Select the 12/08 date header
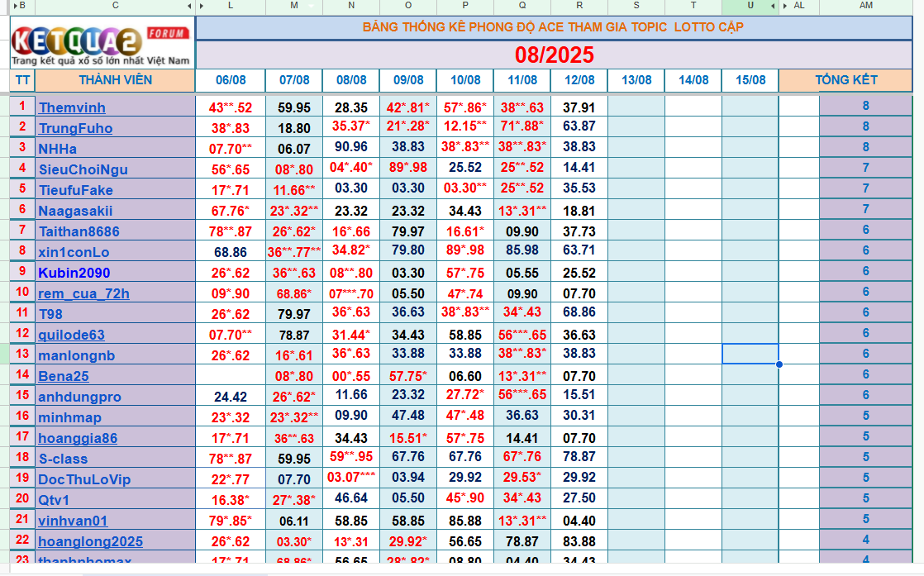Viewport: 924px width, 576px height. [x=579, y=80]
